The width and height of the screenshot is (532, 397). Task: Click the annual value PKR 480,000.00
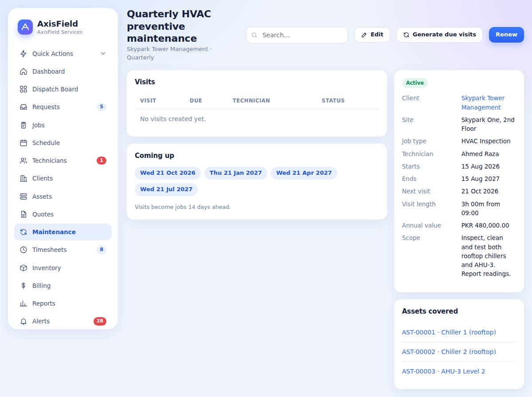tap(485, 225)
